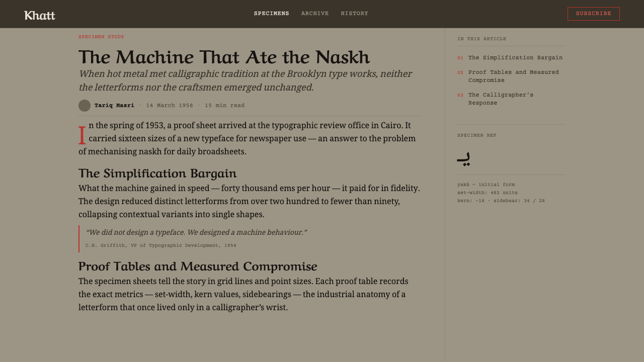The image size is (644, 362).
Task: Click the kern and sidebear values line
Action: point(501,201)
